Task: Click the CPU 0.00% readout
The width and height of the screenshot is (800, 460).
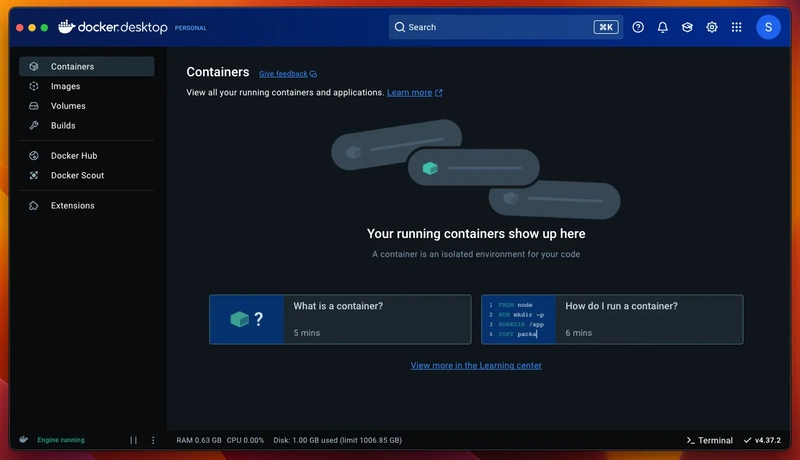Action: [x=245, y=440]
